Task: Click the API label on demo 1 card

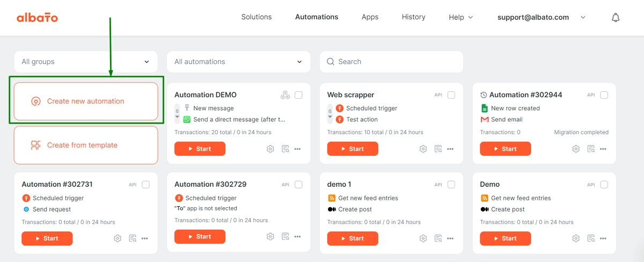Action: [x=438, y=185]
